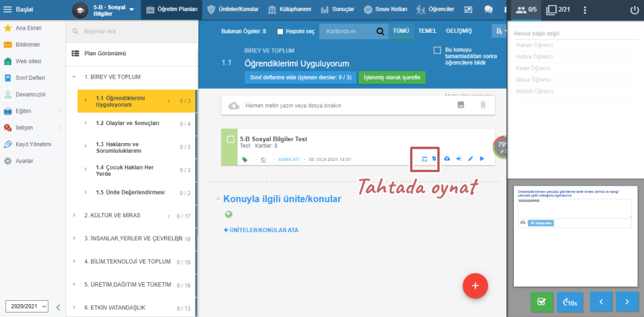
Task: Click the cloud upload icon on test card
Action: [448, 158]
